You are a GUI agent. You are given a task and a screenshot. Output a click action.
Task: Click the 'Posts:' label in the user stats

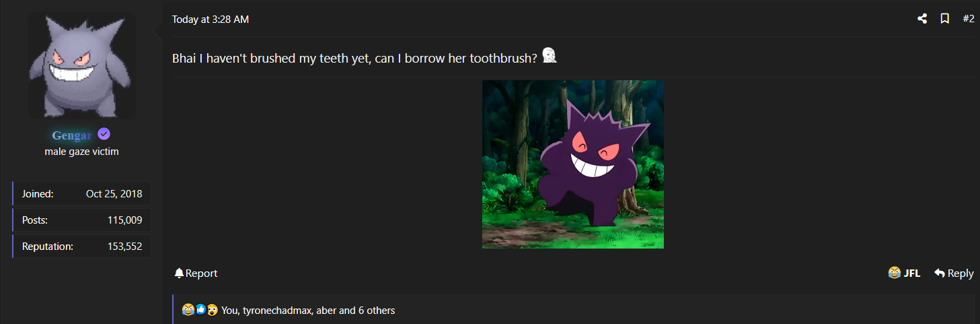pos(35,220)
